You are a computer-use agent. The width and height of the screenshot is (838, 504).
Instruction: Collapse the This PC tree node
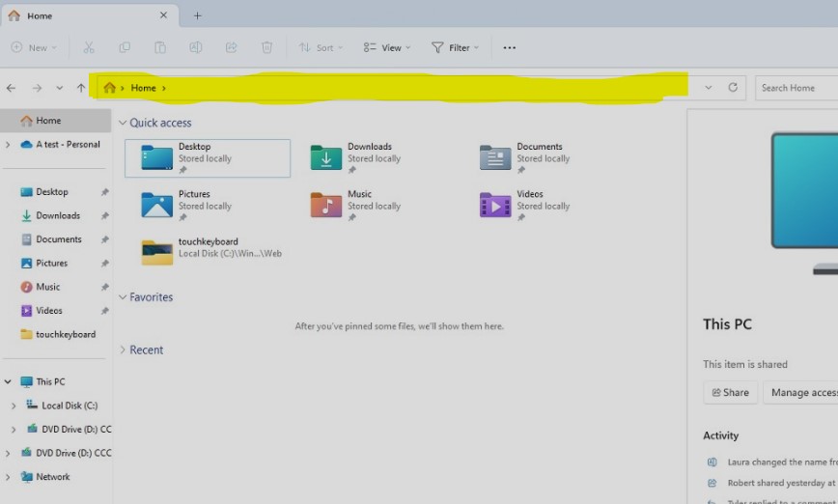coord(8,381)
